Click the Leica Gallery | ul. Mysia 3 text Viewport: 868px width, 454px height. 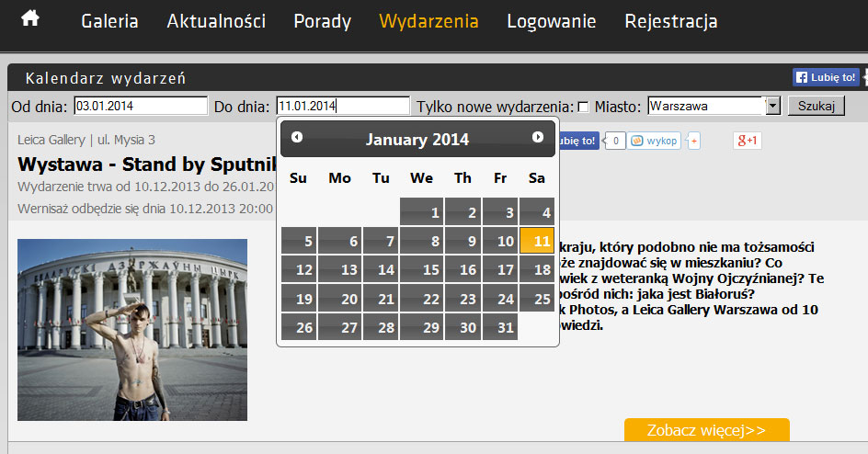point(86,140)
